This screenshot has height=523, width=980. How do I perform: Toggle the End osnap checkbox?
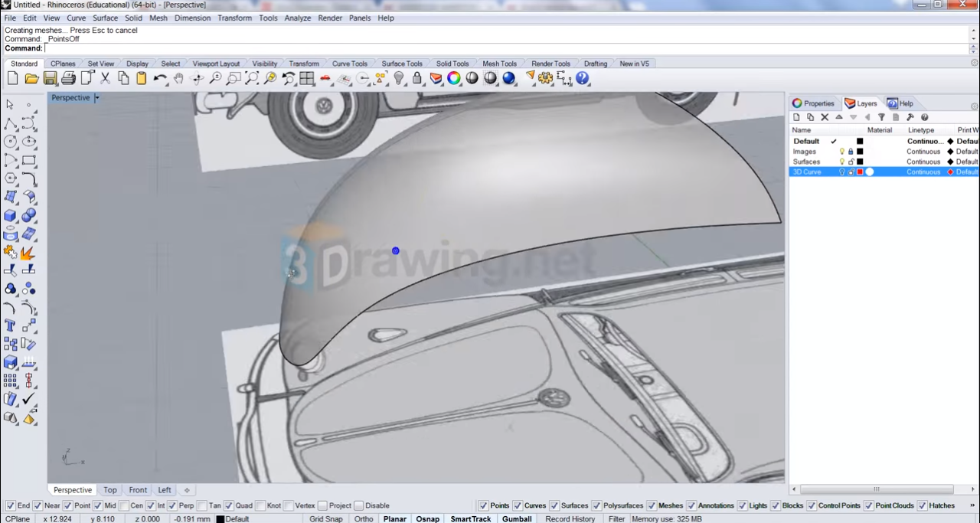[x=11, y=505]
